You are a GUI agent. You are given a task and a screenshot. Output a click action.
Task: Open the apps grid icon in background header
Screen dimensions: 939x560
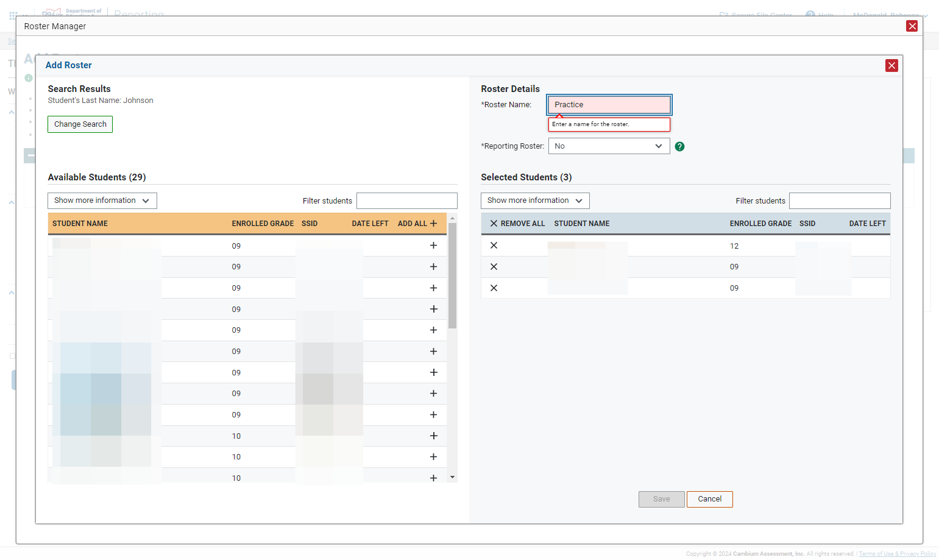tap(13, 16)
